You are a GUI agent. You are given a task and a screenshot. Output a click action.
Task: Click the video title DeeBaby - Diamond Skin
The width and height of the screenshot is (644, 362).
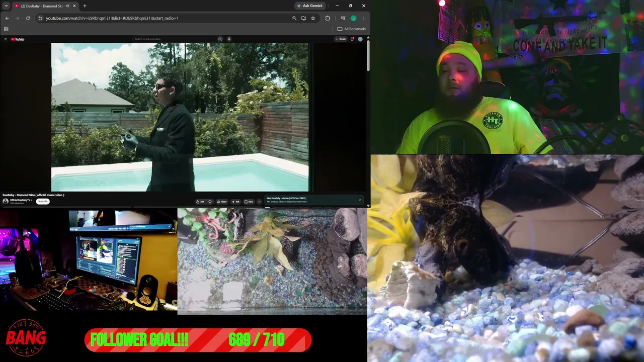(33, 195)
